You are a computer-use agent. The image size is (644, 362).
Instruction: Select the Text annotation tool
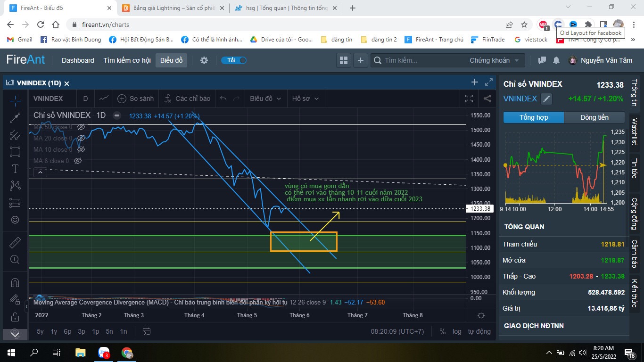point(15,169)
